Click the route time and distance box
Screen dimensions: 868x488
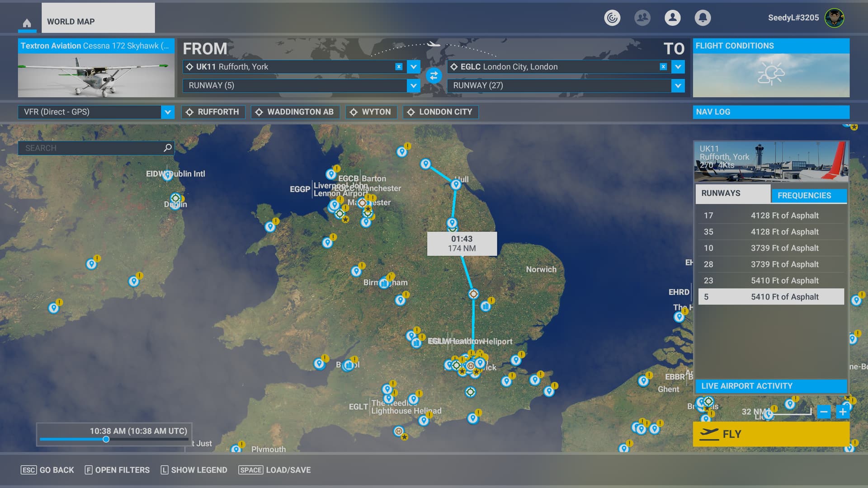click(462, 244)
